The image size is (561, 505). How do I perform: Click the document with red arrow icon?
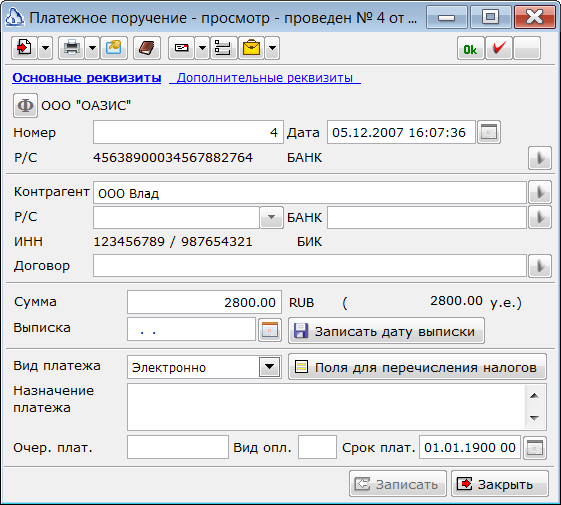tap(24, 48)
